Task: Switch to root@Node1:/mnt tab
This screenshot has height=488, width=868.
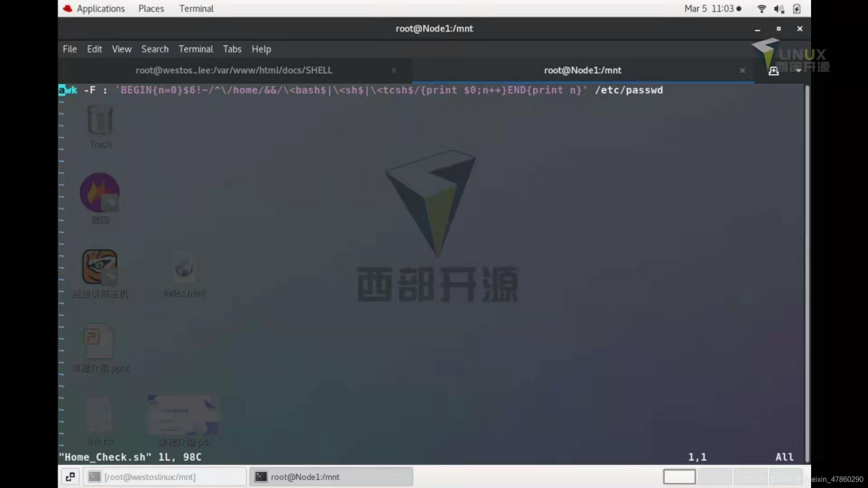Action: click(x=583, y=70)
